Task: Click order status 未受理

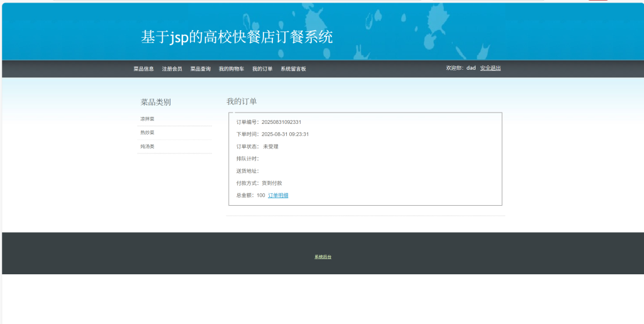Action: 270,147
